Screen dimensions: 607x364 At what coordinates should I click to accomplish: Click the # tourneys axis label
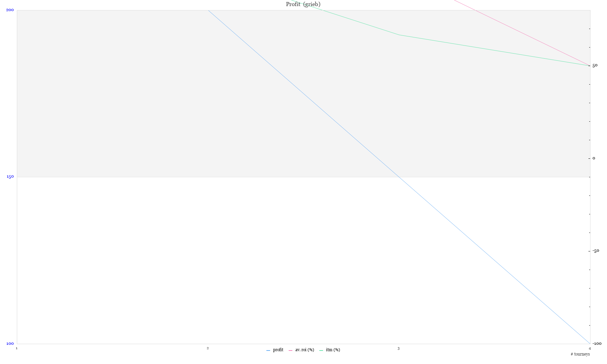580,354
